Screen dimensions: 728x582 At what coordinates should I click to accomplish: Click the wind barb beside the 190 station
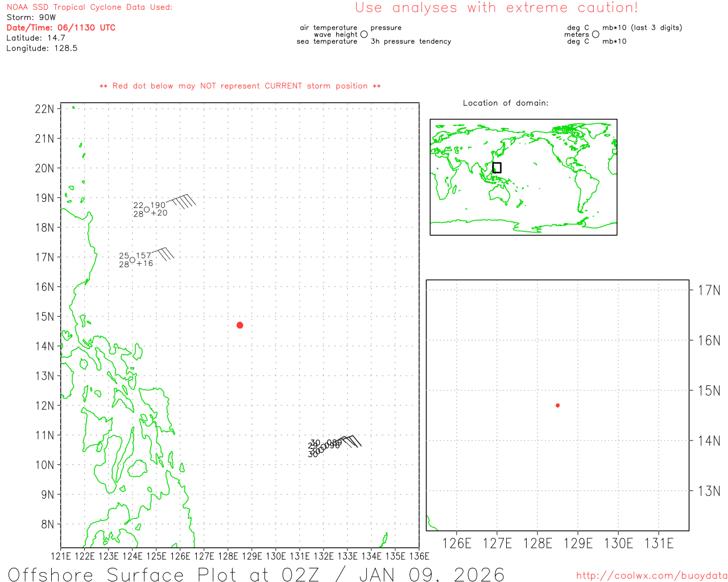click(182, 201)
